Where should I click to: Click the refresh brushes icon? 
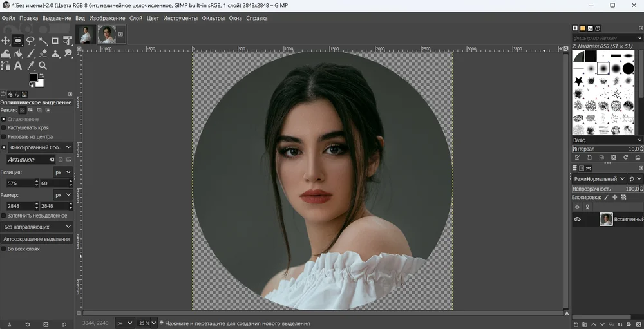[625, 157]
